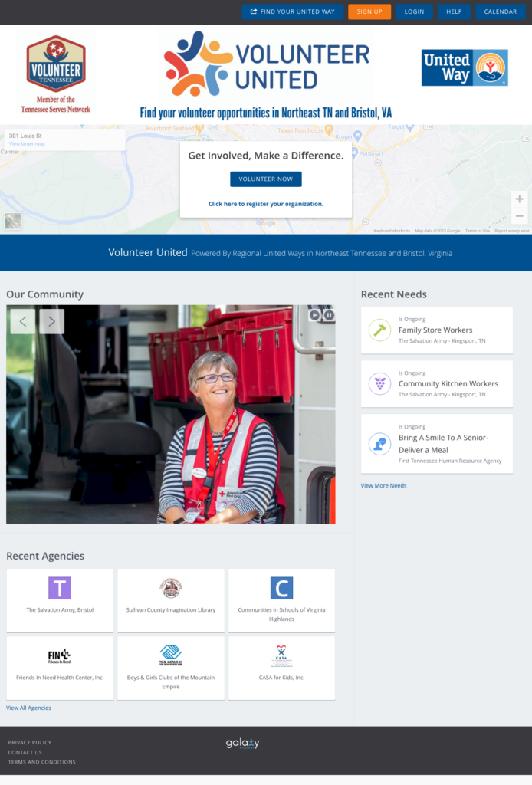The image size is (532, 785).
Task: Click First Tennessee Human Resource Agency text
Action: pyautogui.click(x=450, y=461)
